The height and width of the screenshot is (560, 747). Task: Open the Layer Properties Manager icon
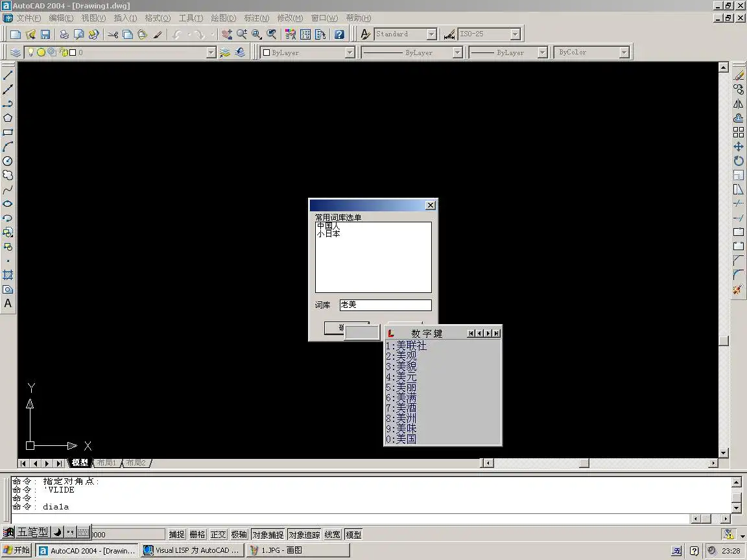(16, 52)
